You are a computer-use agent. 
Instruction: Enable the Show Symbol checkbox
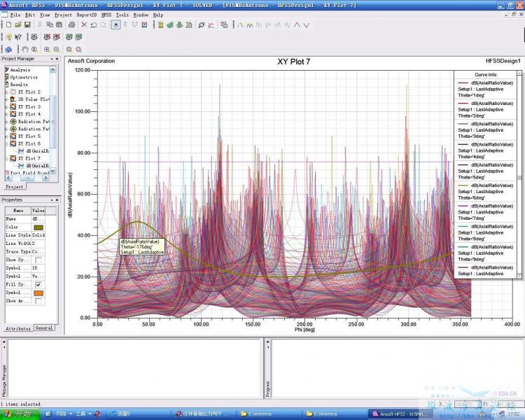tap(38, 260)
